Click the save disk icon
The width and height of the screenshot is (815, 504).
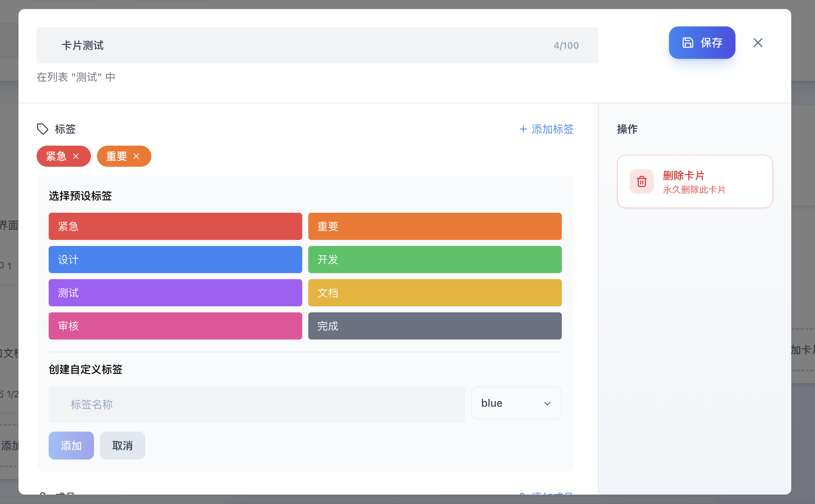click(x=687, y=43)
